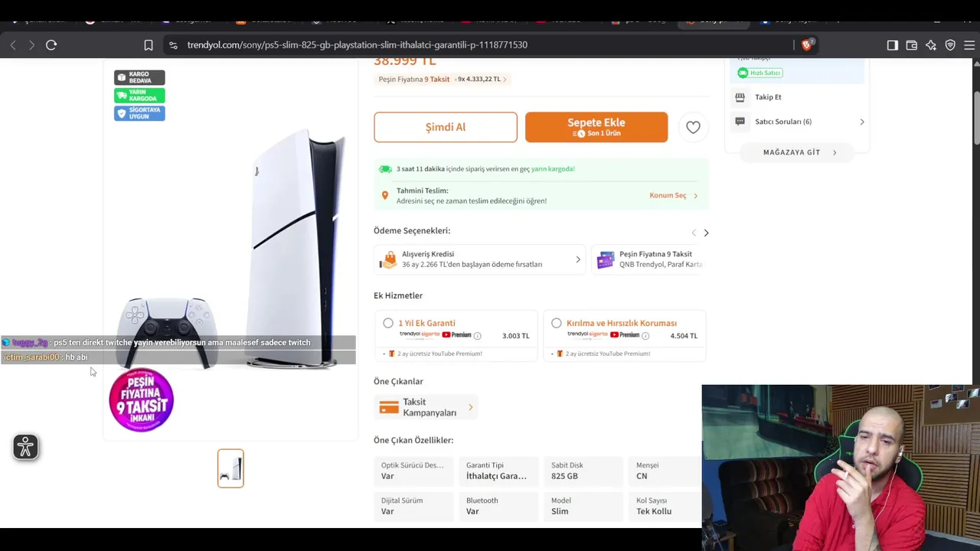This screenshot has height=551, width=980.
Task: Open the browser hamburger menu
Action: click(x=969, y=45)
